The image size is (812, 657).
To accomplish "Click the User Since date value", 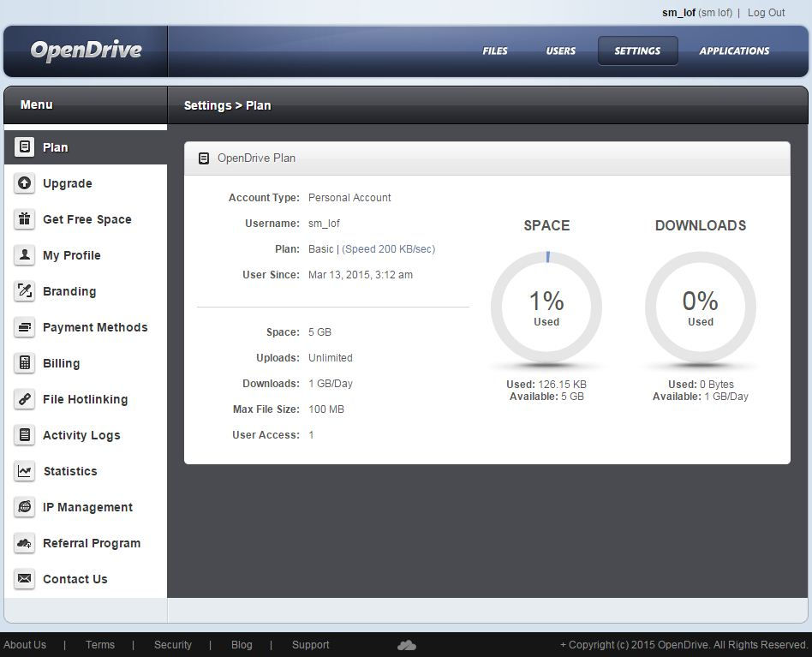I will coord(361,275).
